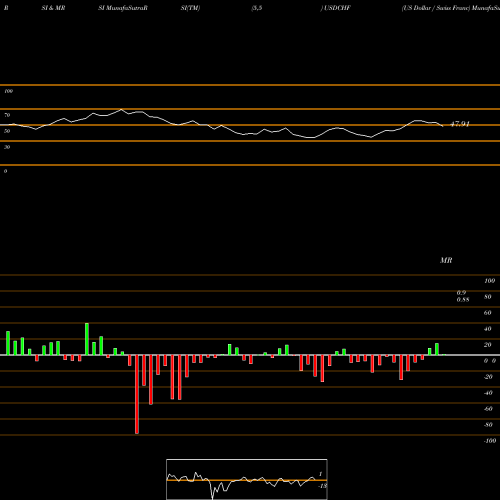Click the 'SI(TM)' header label
Screen dimensions: 500x500
[190, 8]
